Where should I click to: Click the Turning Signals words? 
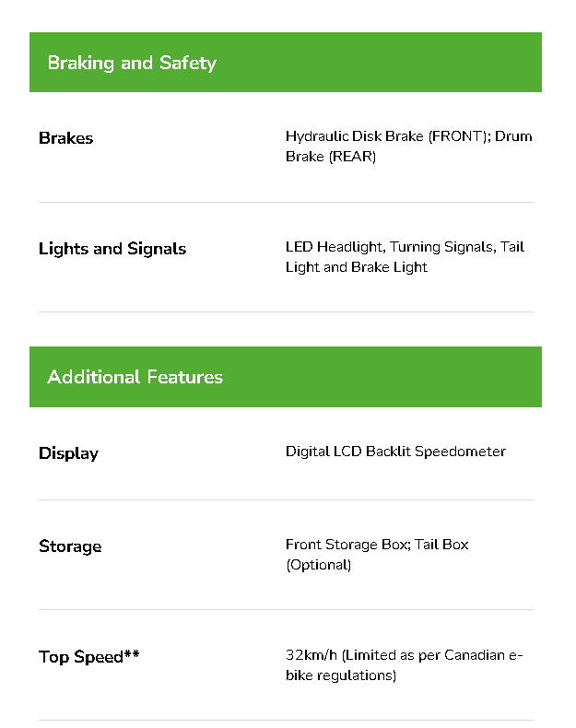point(442,247)
